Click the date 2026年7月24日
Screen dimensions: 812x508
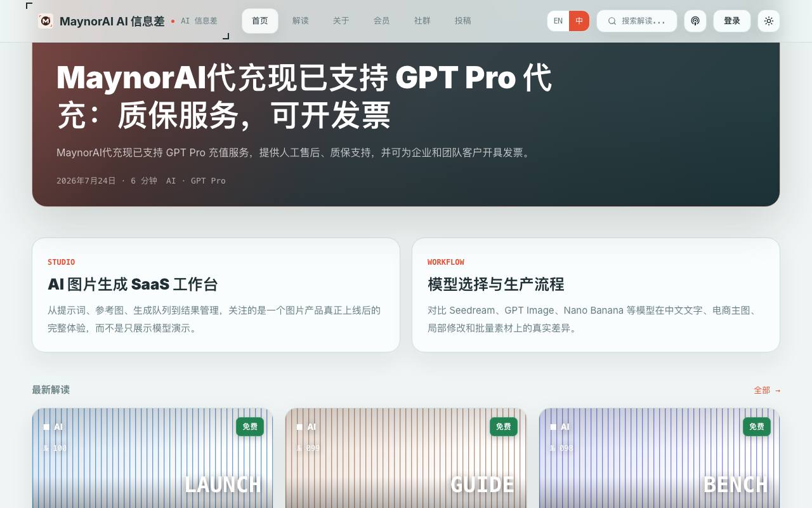click(x=86, y=181)
